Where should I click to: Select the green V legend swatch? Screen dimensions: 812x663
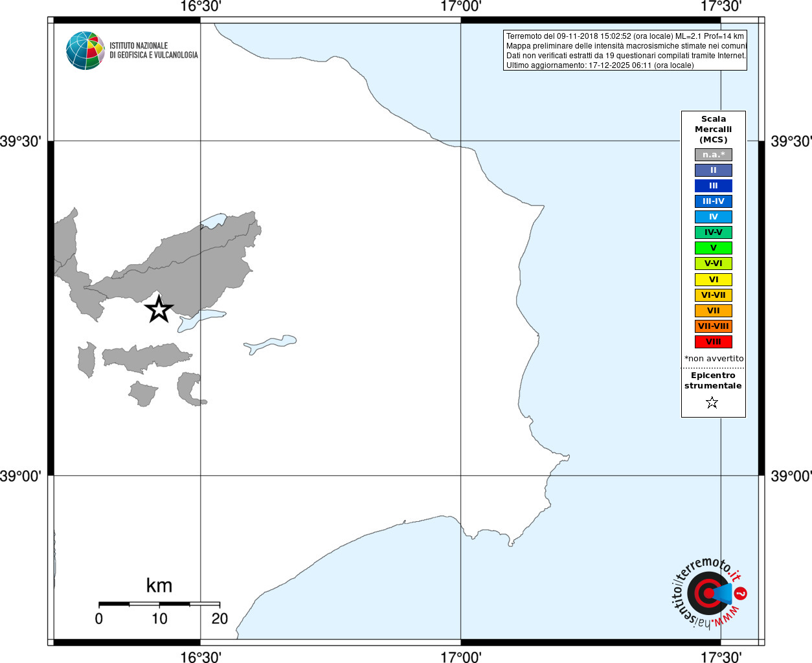(x=714, y=248)
